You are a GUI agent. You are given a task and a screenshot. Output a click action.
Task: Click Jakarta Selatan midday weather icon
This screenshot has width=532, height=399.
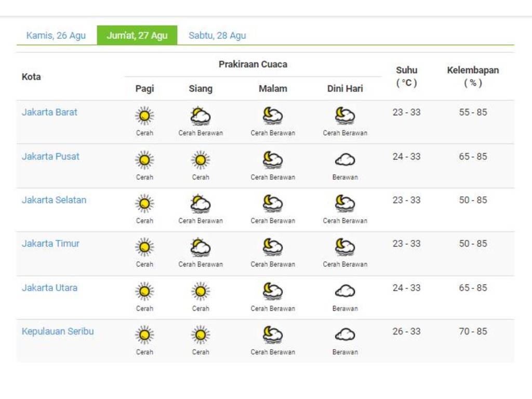coord(200,203)
